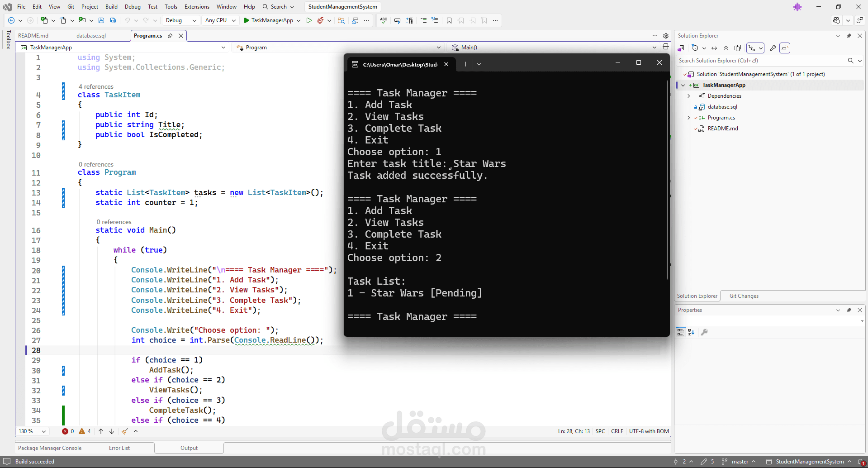Click Property Pages wrench in Properties panel
Image resolution: width=868 pixels, height=468 pixels.
pos(704,332)
